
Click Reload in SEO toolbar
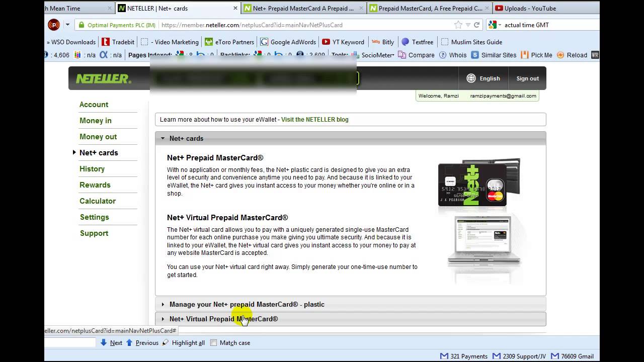click(572, 55)
